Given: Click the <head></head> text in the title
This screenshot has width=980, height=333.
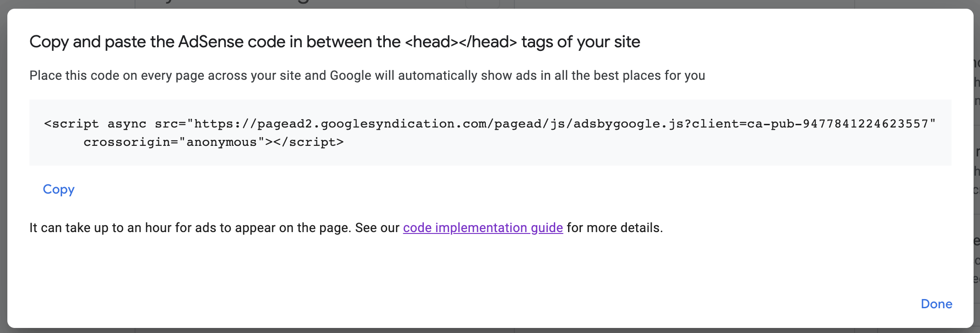Looking at the screenshot, I should (461, 42).
